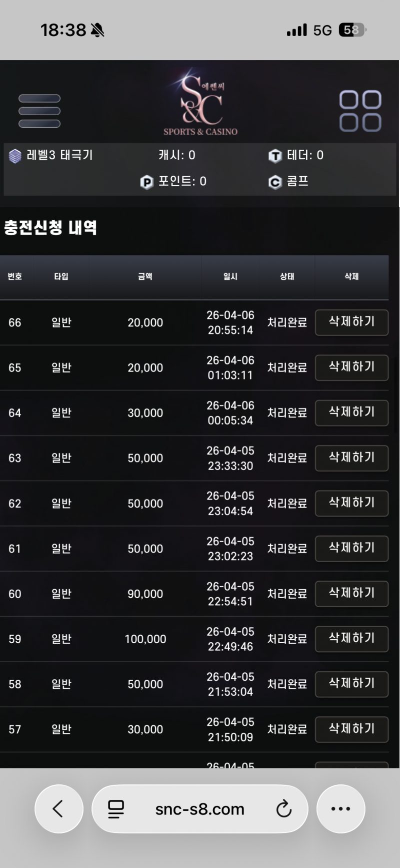
Task: Reload the page with refresh icon
Action: (x=283, y=809)
